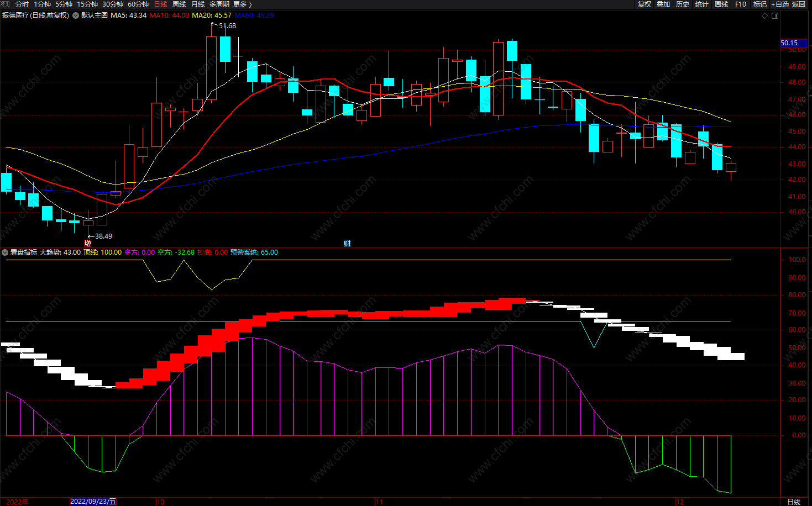This screenshot has height=506, width=812.
Task: Click the 叠加 overlay button
Action: point(663,4)
